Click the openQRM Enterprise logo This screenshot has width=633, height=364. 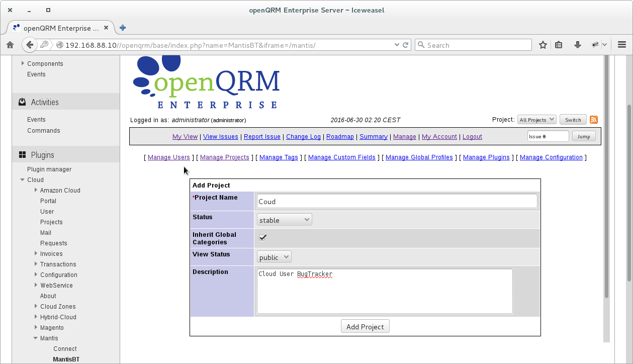pos(207,82)
